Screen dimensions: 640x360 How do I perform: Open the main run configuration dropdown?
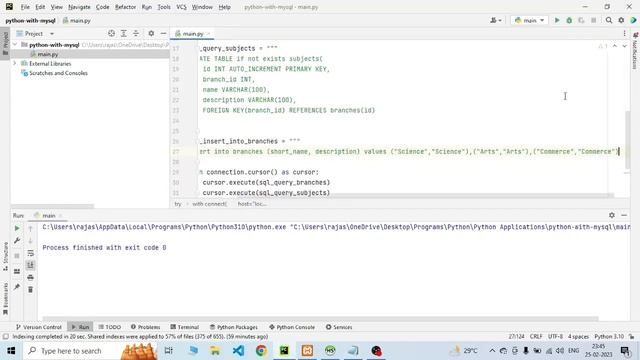click(x=529, y=20)
